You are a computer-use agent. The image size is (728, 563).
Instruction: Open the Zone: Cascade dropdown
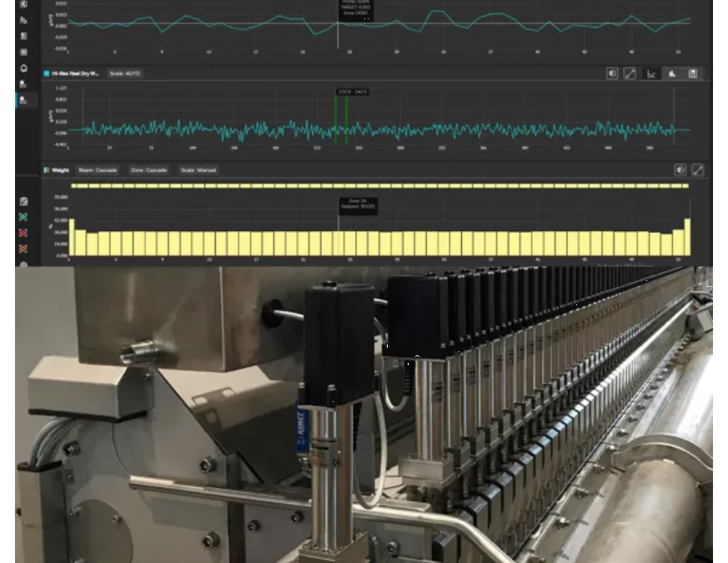coord(149,170)
